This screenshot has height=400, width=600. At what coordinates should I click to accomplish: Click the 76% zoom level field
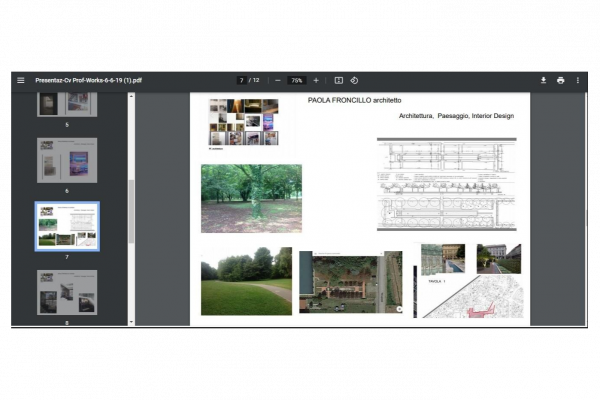coord(297,80)
